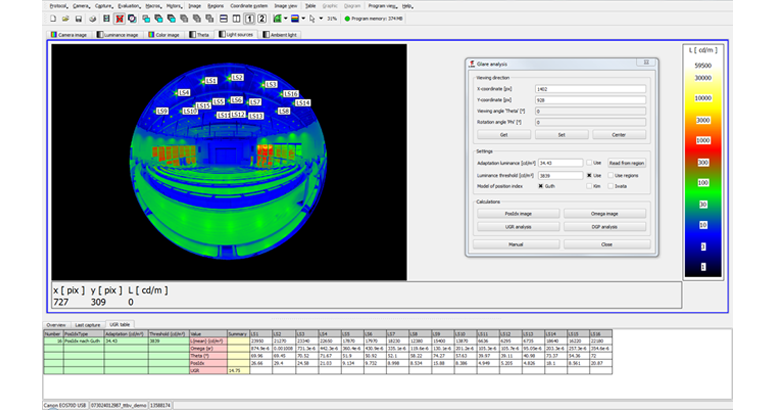Image resolution: width=775 pixels, height=410 pixels.
Task: Click the New document toolbar icon
Action: click(x=53, y=19)
